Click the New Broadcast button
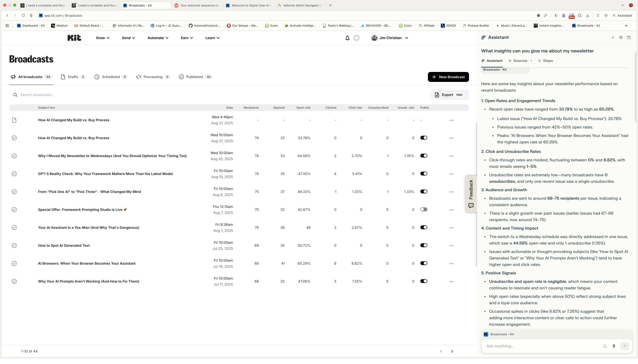This screenshot has height=364, width=638. (x=448, y=77)
